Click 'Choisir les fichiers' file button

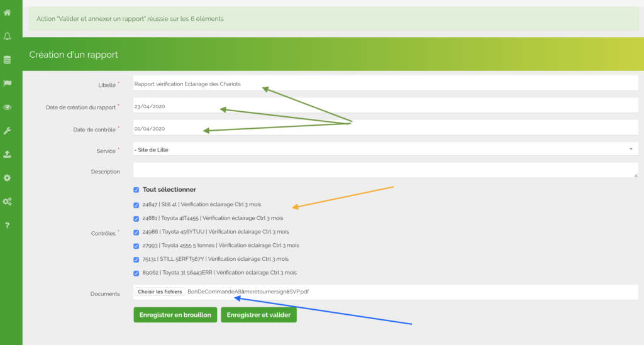(x=160, y=292)
